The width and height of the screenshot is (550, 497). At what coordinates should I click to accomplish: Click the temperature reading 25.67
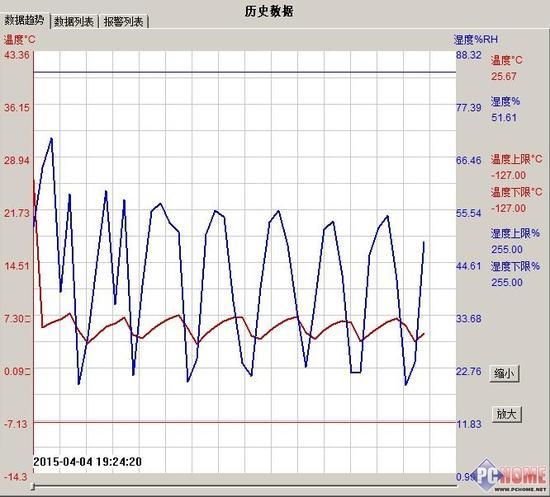(x=504, y=76)
